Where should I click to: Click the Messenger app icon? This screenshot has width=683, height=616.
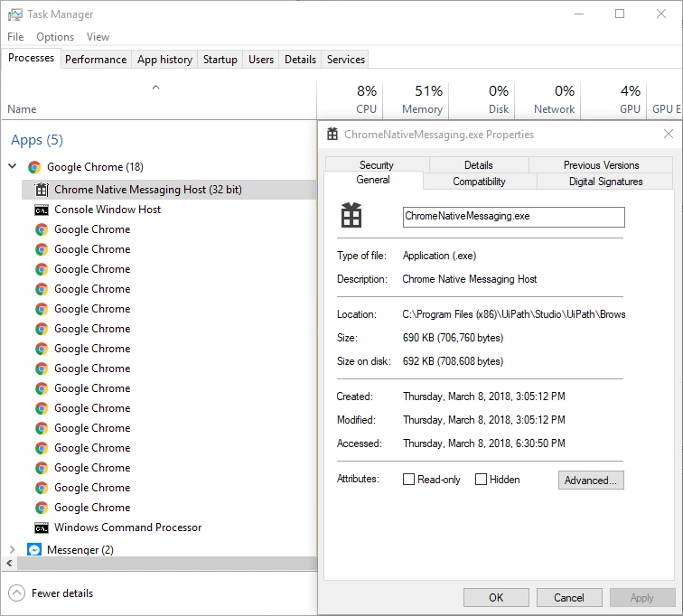point(34,550)
